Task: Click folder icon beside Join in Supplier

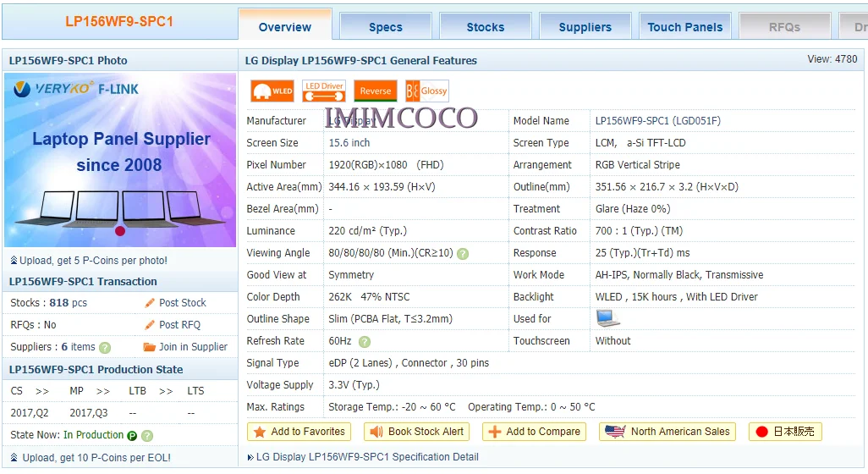Action: point(149,347)
